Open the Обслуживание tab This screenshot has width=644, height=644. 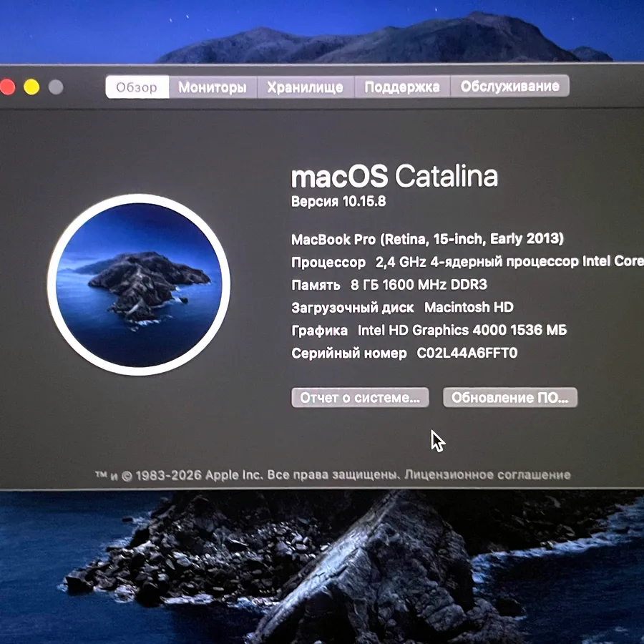[x=509, y=87]
